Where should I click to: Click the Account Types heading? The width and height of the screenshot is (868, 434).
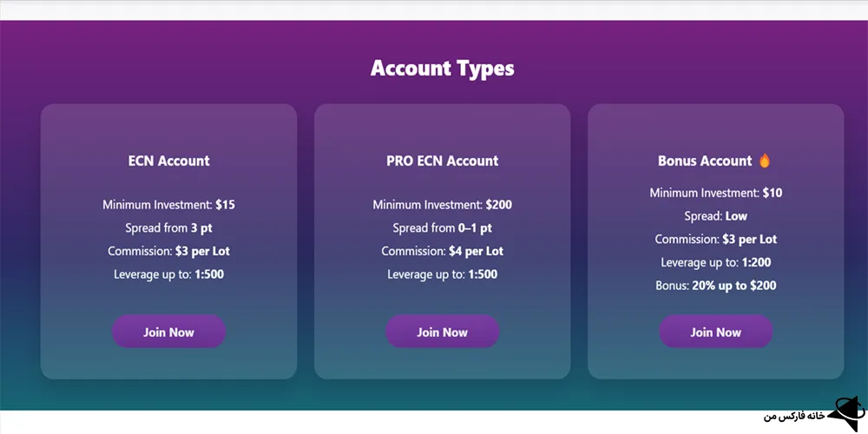pos(442,68)
